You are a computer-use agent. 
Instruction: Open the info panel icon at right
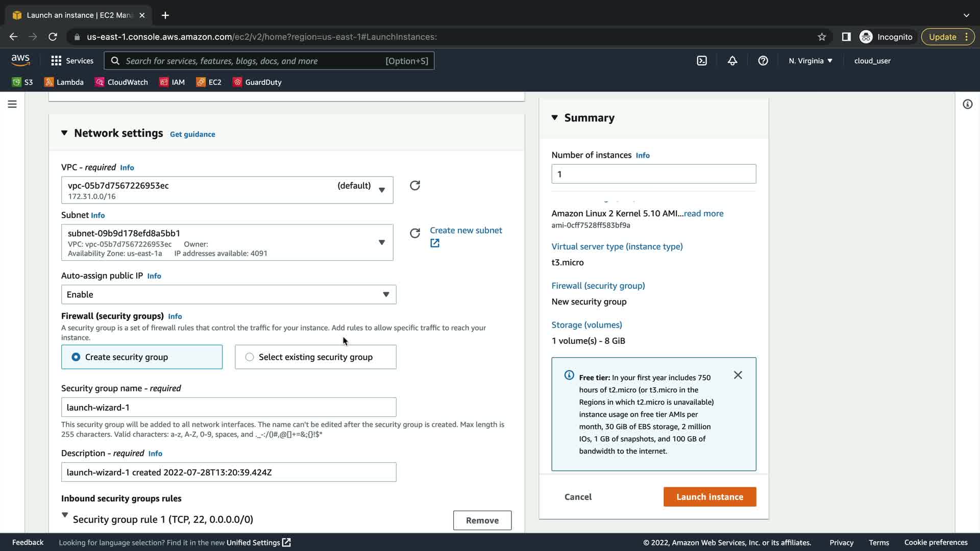click(967, 104)
